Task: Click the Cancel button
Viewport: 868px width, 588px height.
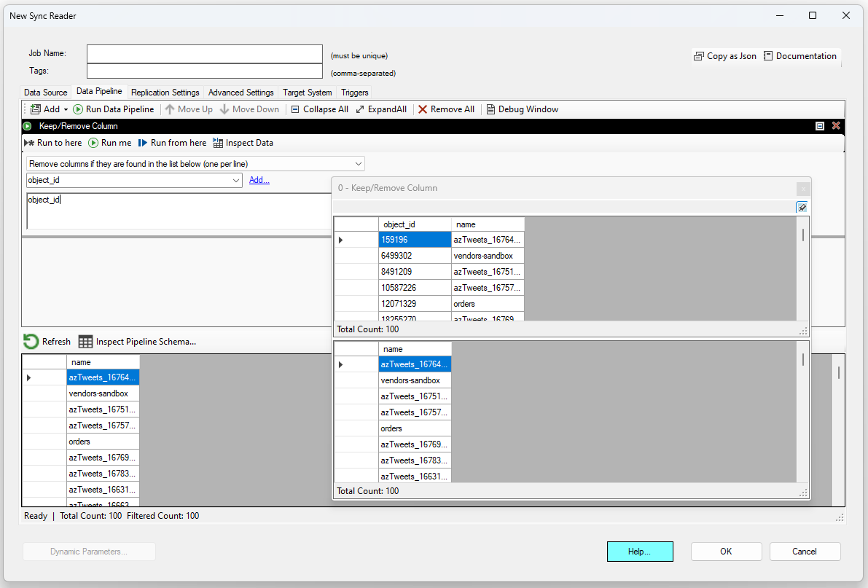Action: [x=805, y=552]
